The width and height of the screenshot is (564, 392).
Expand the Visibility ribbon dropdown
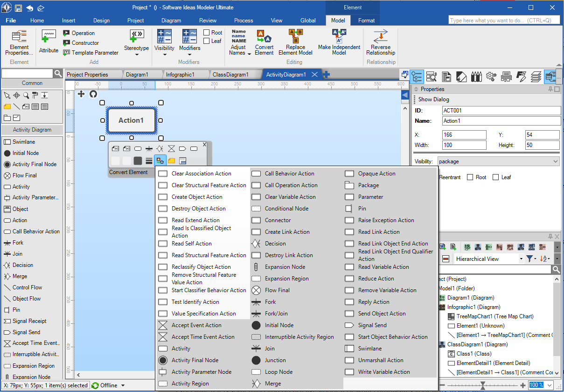coord(164,54)
